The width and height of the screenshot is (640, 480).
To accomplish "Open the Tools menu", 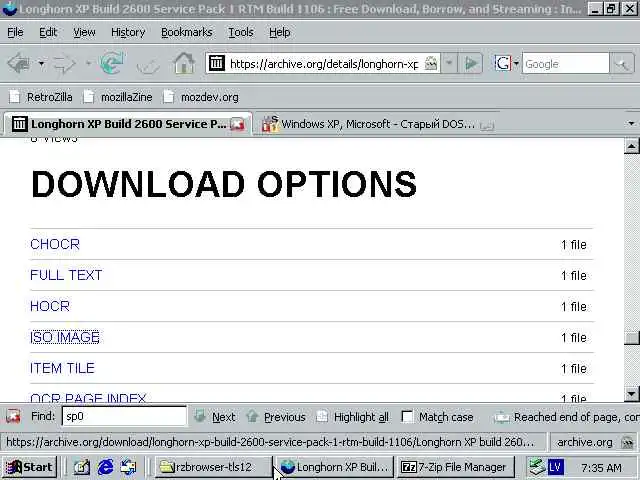I will tap(241, 32).
